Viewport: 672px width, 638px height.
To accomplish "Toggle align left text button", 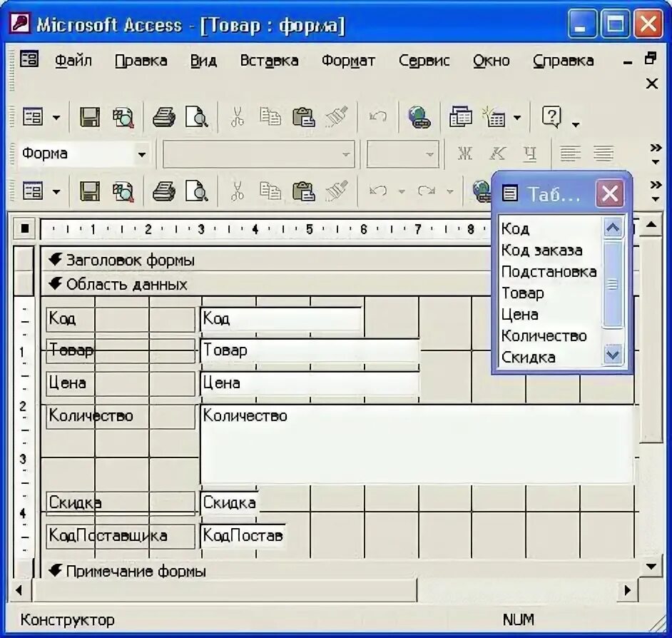I will (571, 153).
